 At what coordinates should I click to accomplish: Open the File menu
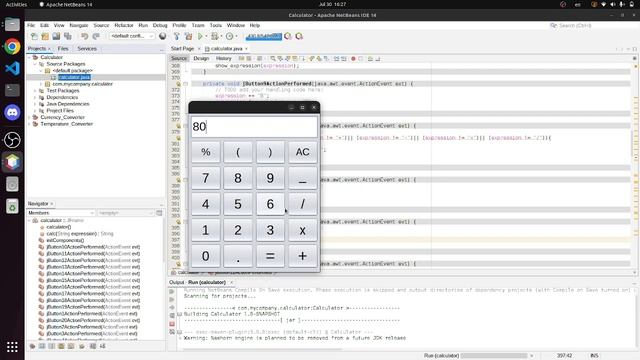pos(31,25)
